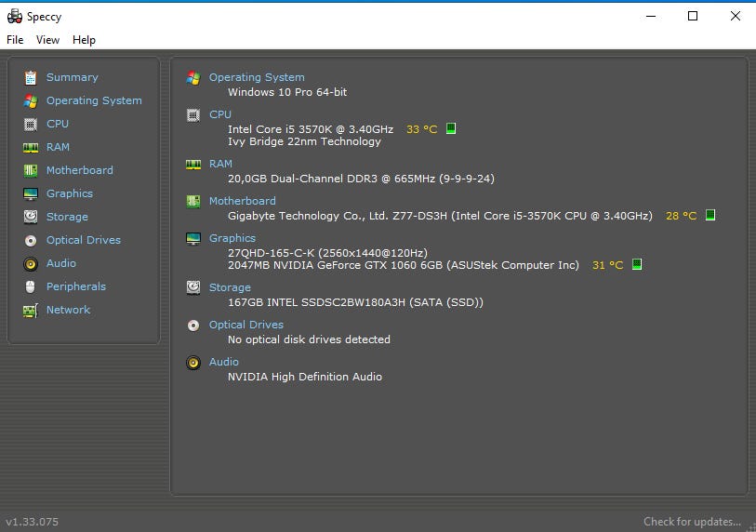This screenshot has height=532, width=756.
Task: Click the Audio speaker icon in main panel
Action: point(193,362)
